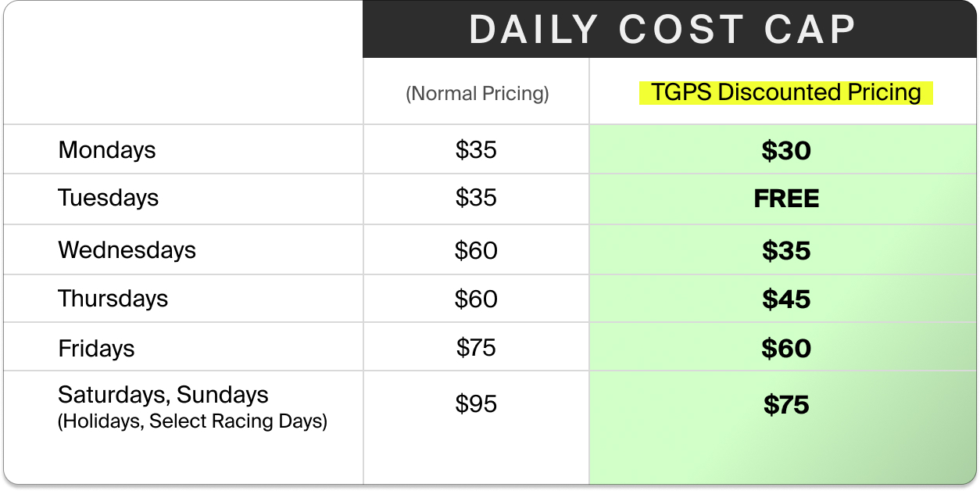The width and height of the screenshot is (980, 491).
Task: Click the Mondays discounted price $30
Action: tap(786, 150)
